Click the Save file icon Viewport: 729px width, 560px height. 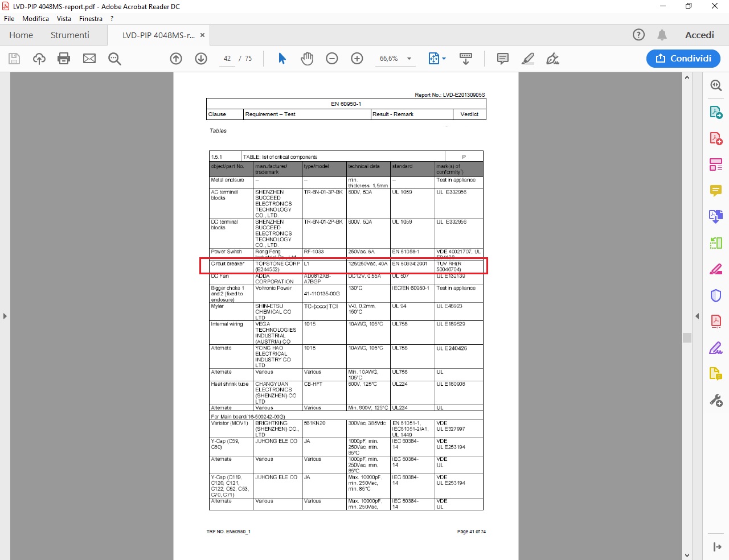(x=14, y=59)
